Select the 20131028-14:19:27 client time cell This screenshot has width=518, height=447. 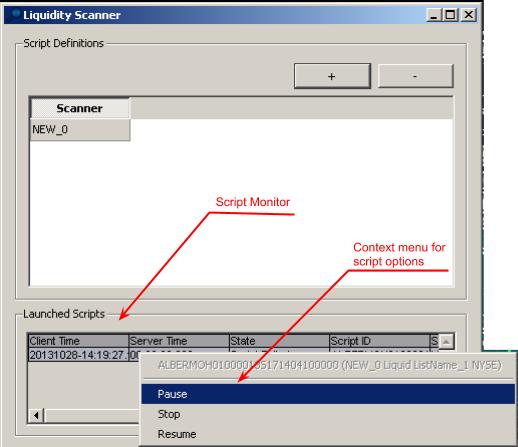78,355
